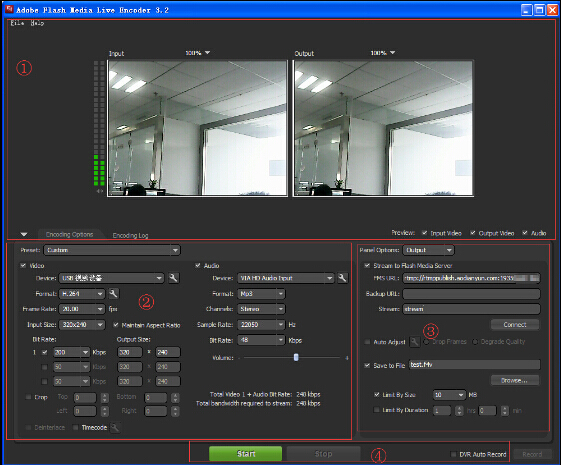Click the Output video preview

pyautogui.click(x=383, y=128)
